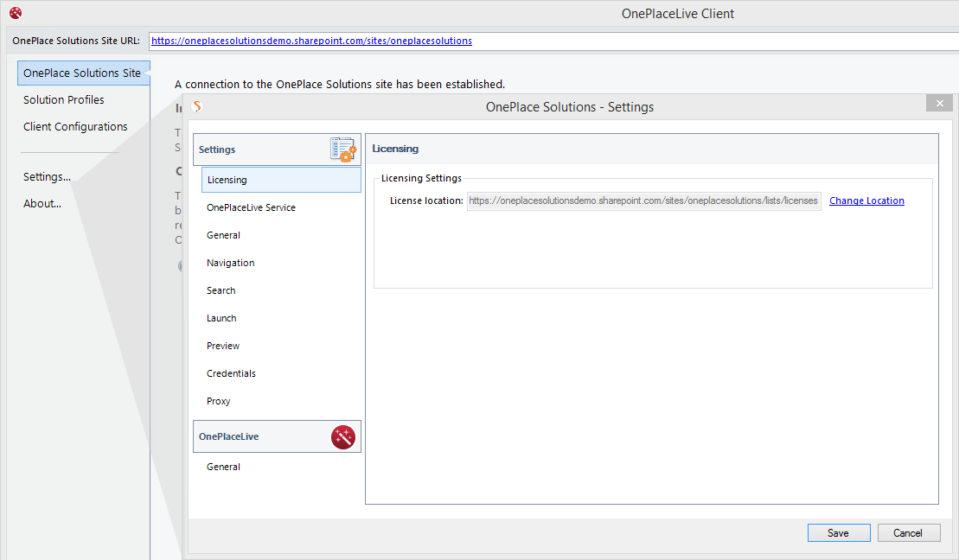This screenshot has height=560, width=959.
Task: Click the 'License location:' label
Action: click(x=426, y=200)
